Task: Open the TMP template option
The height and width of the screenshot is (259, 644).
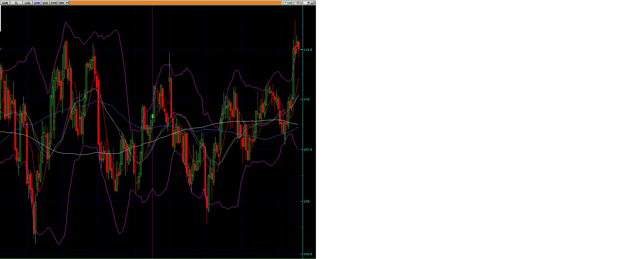Action: click(61, 3)
